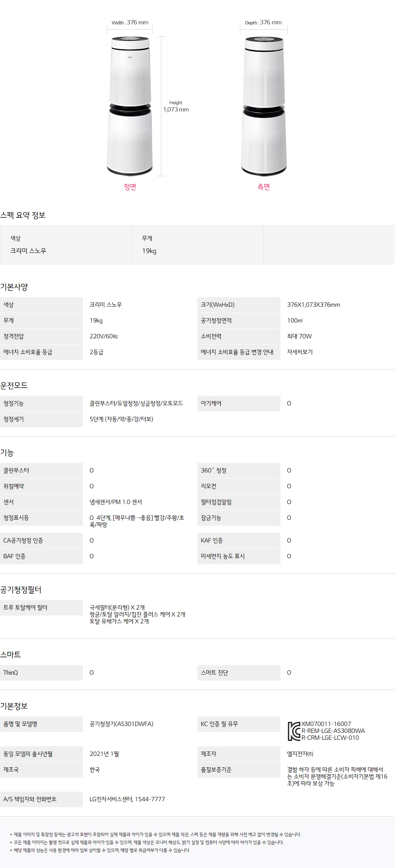
Task: Click the 376X1,073X376mm size value
Action: tap(313, 304)
